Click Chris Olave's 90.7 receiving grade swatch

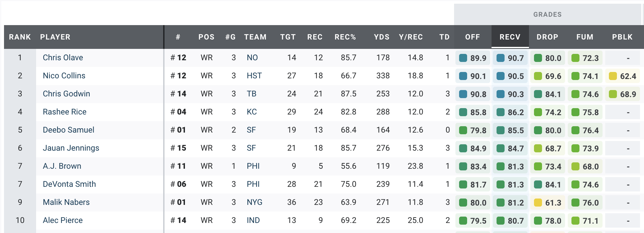(x=501, y=58)
